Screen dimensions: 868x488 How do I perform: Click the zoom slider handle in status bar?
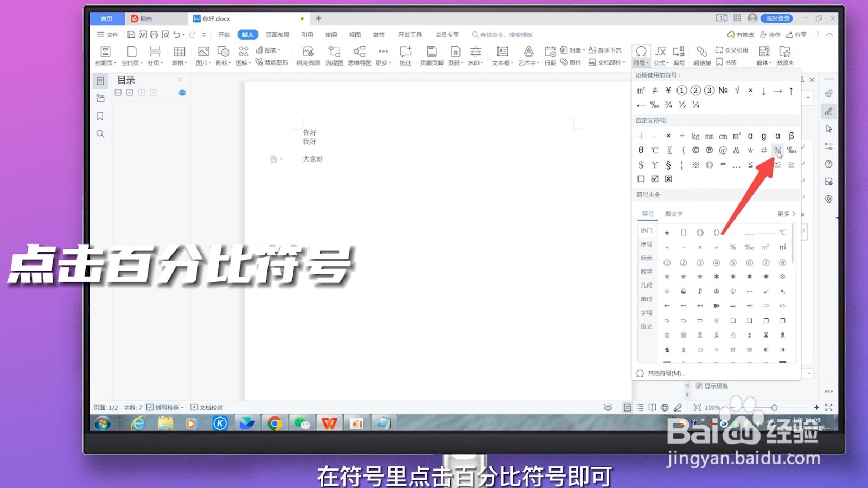[774, 407]
